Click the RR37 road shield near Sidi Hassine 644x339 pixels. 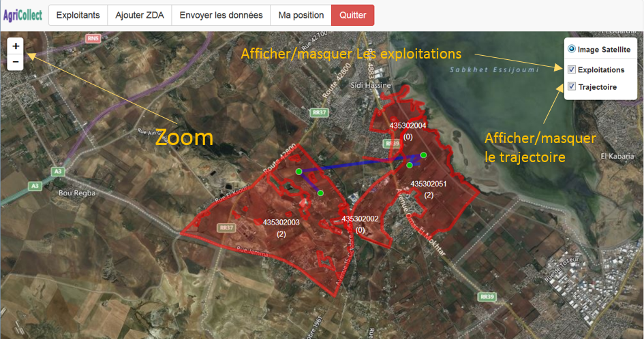point(319,112)
